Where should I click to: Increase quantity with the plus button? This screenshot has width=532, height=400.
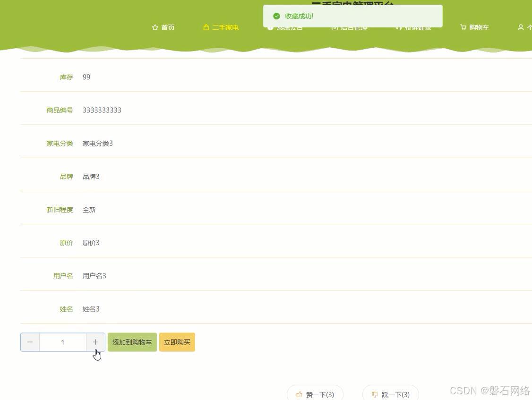click(x=95, y=342)
